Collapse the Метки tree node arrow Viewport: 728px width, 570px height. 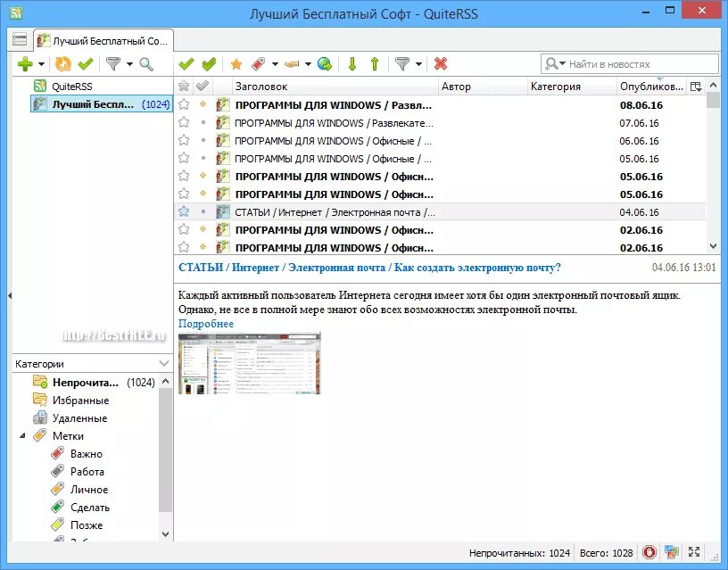click(x=22, y=436)
